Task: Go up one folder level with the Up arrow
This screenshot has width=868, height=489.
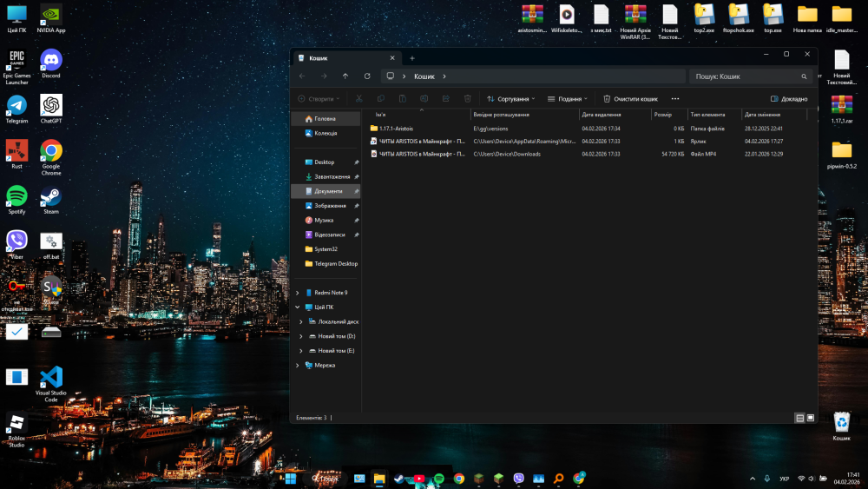Action: click(x=345, y=76)
